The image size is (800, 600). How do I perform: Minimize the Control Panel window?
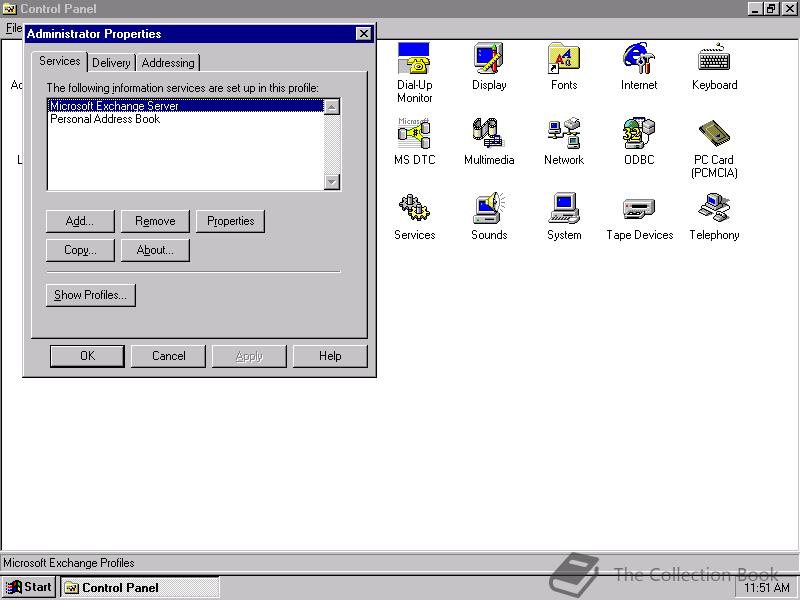pos(755,9)
